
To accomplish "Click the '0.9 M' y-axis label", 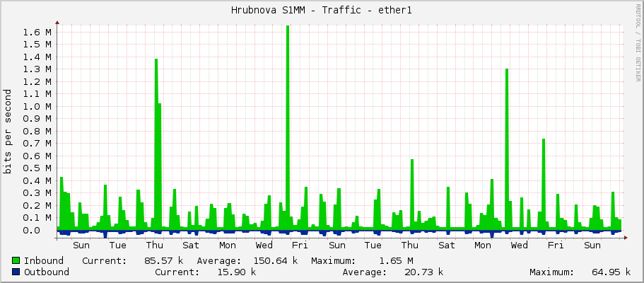I will [37, 119].
